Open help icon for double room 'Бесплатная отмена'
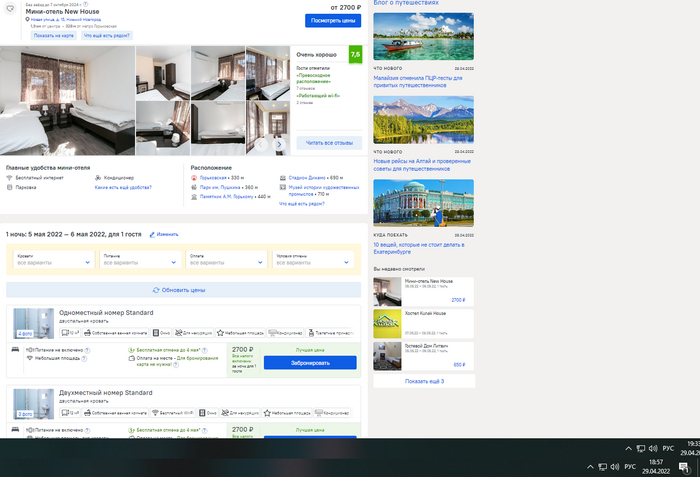 click(x=204, y=430)
